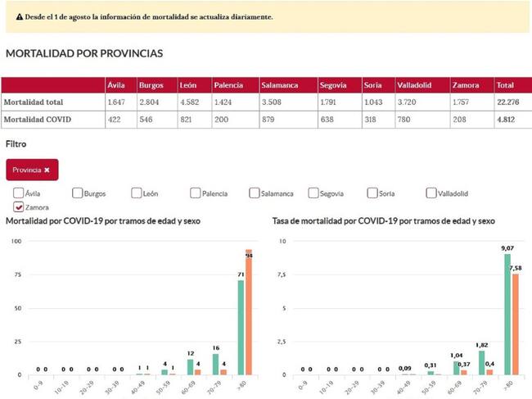Click the Salamanca column header in the table

pyautogui.click(x=279, y=85)
